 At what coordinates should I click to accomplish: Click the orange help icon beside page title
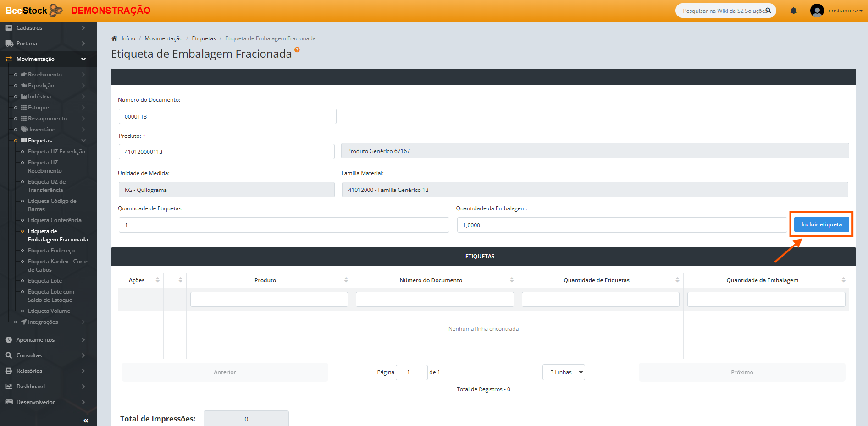click(297, 50)
